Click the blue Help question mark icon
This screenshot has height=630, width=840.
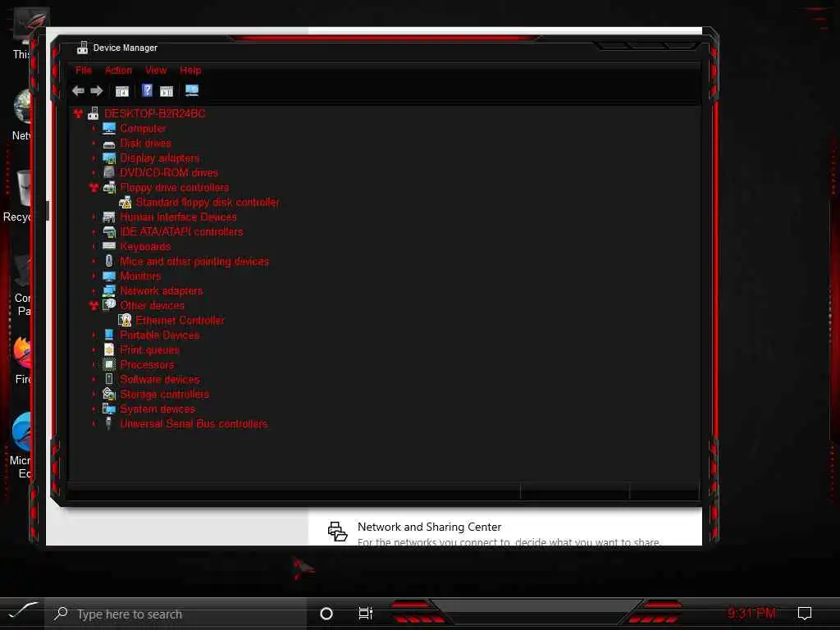click(x=148, y=90)
